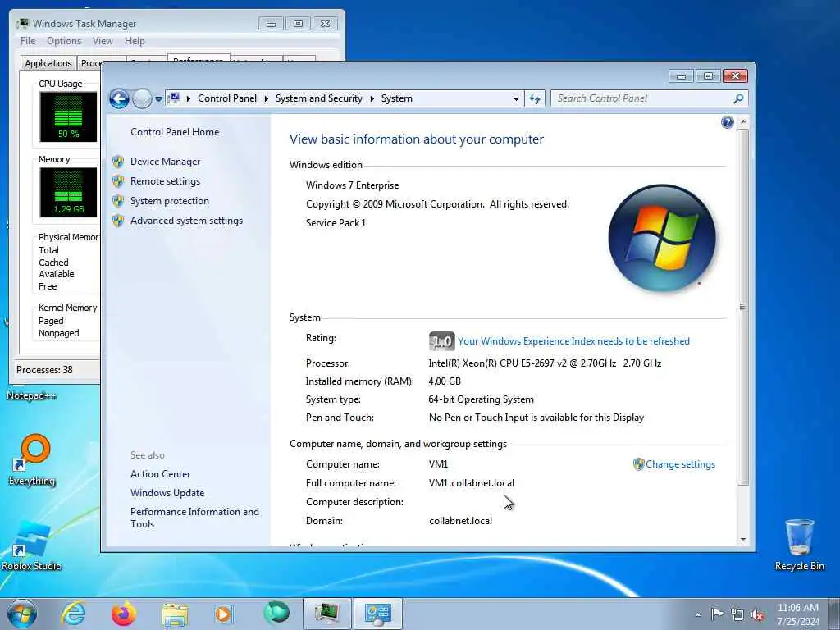840x630 pixels.
Task: Open Help menu in Task Manager
Action: click(x=135, y=41)
